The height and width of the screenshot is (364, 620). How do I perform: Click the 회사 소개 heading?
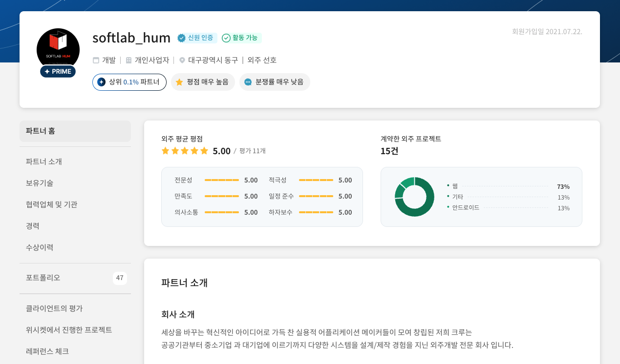click(178, 314)
